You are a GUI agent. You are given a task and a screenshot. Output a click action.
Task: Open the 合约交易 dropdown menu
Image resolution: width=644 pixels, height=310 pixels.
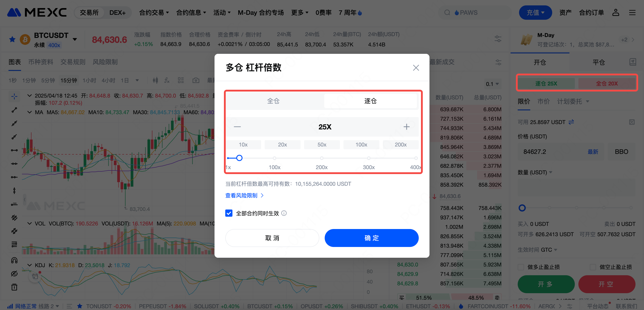154,13
